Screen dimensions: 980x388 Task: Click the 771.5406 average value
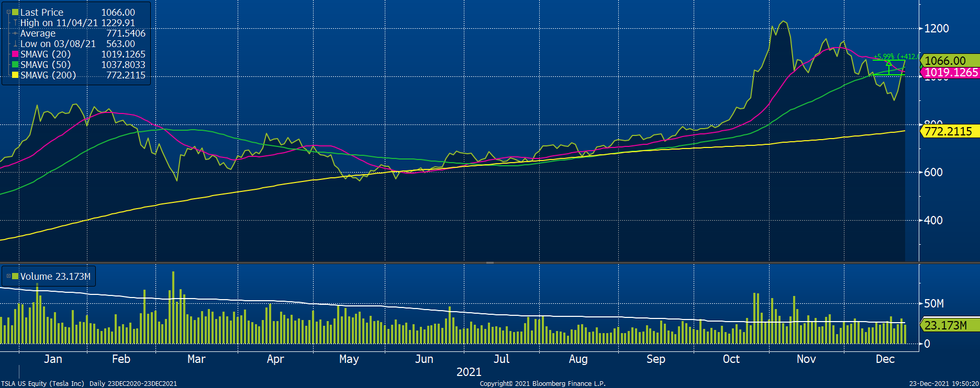click(x=126, y=33)
